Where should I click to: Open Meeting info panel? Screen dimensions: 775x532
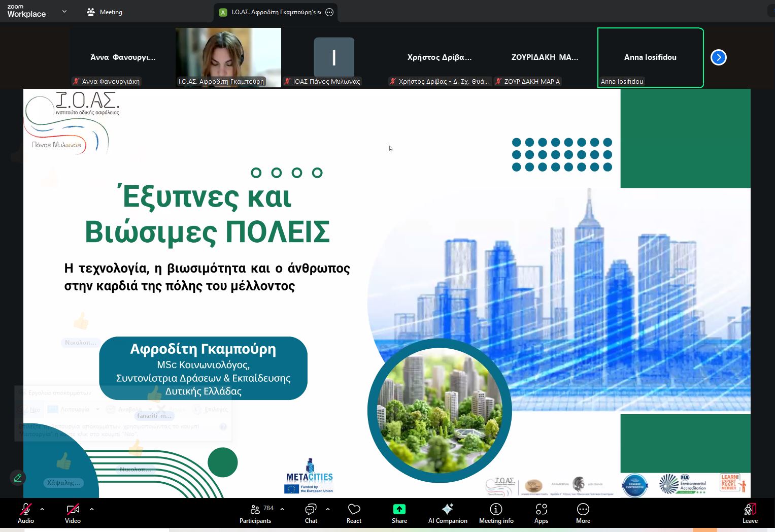(496, 509)
